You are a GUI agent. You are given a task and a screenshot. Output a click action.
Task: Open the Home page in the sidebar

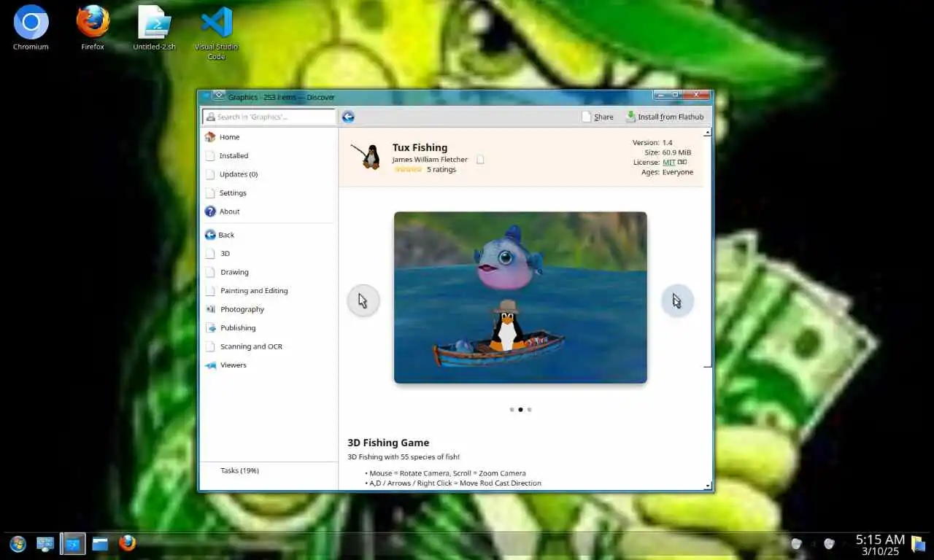[267, 137]
